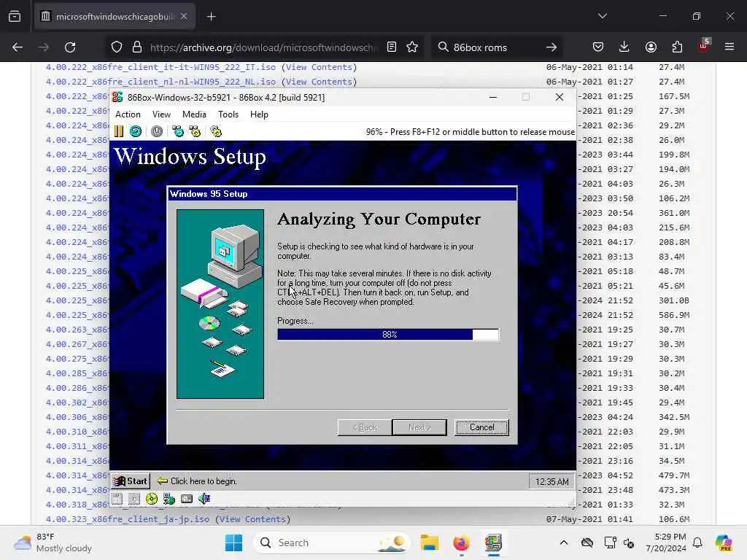Click the Windows 95 taskbar clock
The image size is (747, 560).
click(551, 481)
